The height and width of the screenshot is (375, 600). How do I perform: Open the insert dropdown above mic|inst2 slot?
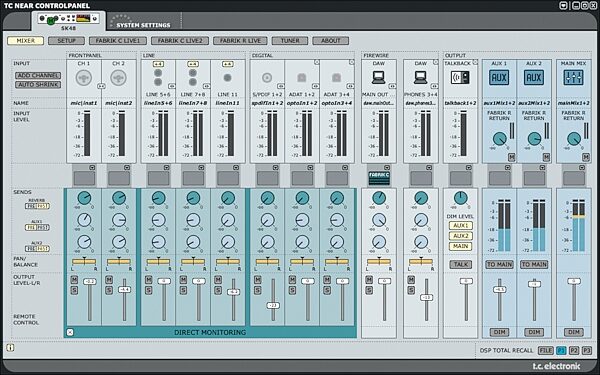[127, 168]
